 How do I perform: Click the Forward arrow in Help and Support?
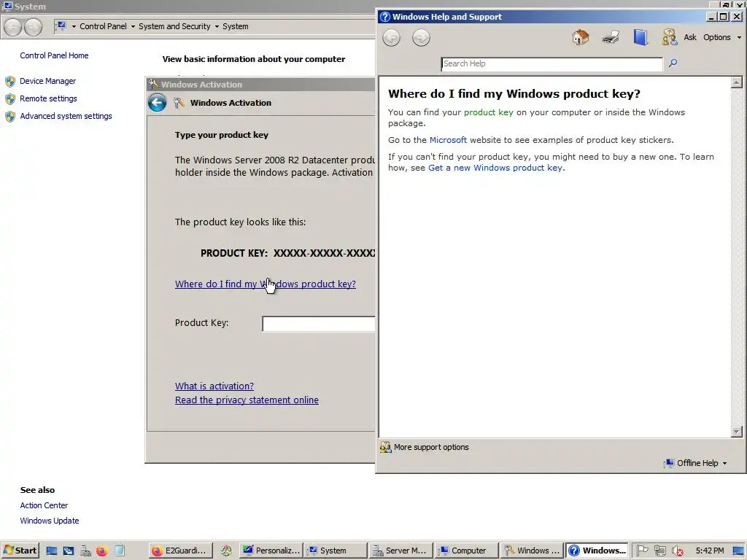pyautogui.click(x=421, y=38)
